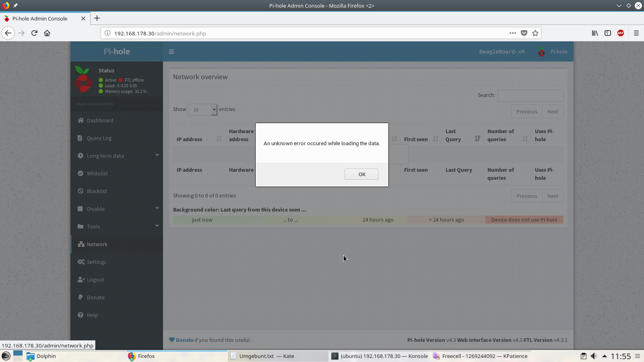
Task: Click the top Previous pagination button
Action: pos(526,112)
